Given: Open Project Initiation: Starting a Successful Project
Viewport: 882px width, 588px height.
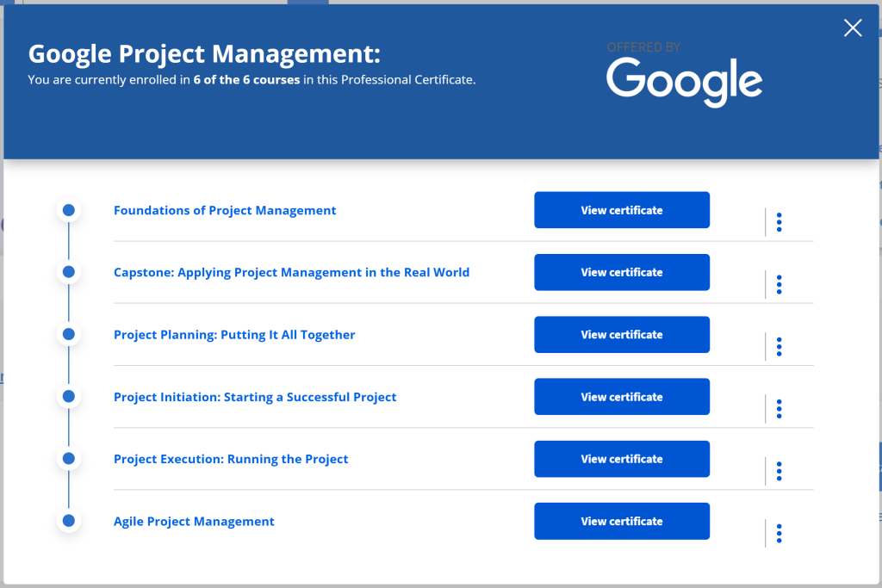Looking at the screenshot, I should click(x=255, y=397).
